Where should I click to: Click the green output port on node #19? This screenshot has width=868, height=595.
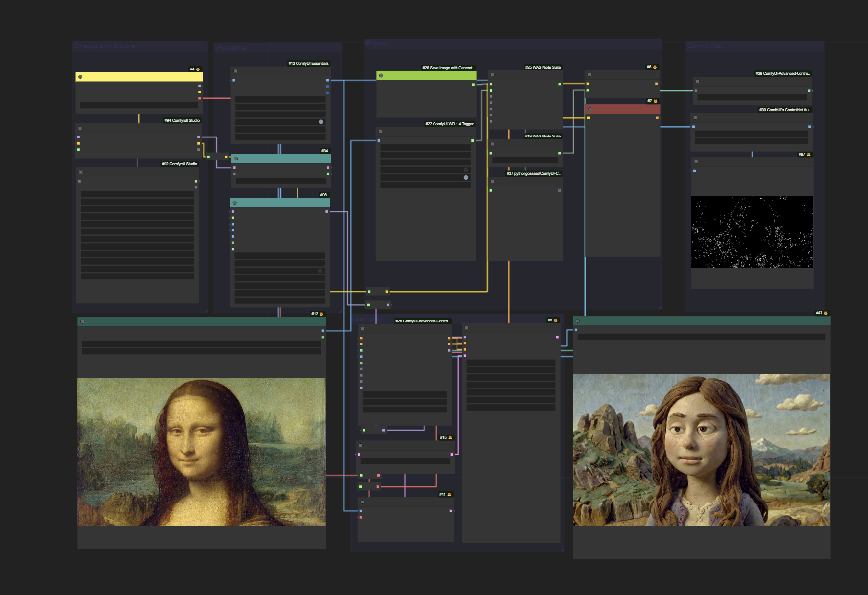pos(560,153)
